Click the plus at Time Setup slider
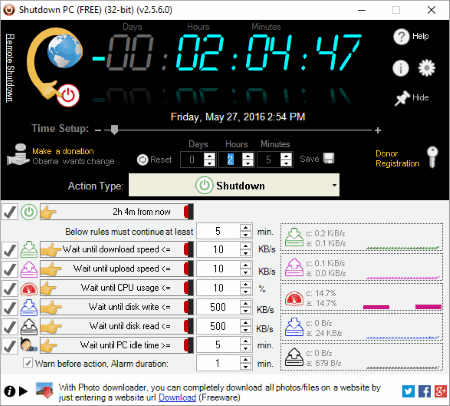 378,130
